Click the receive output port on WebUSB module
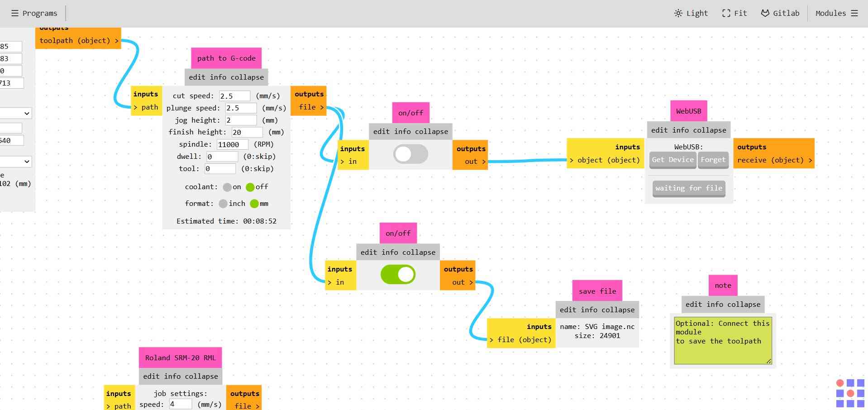 coord(810,160)
